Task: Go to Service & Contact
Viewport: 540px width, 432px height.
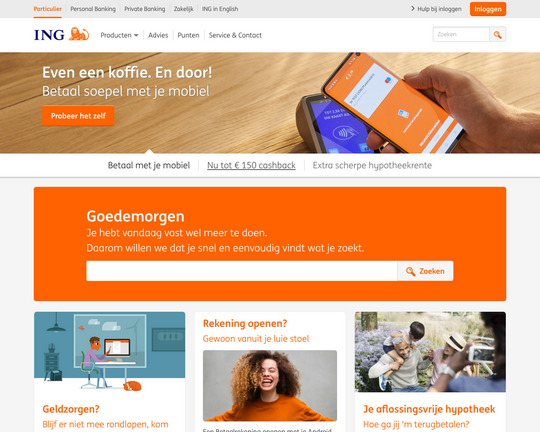Action: coord(235,35)
